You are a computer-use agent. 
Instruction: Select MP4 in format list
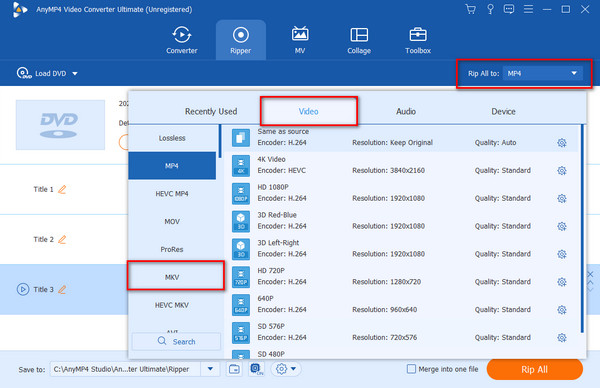coord(172,166)
